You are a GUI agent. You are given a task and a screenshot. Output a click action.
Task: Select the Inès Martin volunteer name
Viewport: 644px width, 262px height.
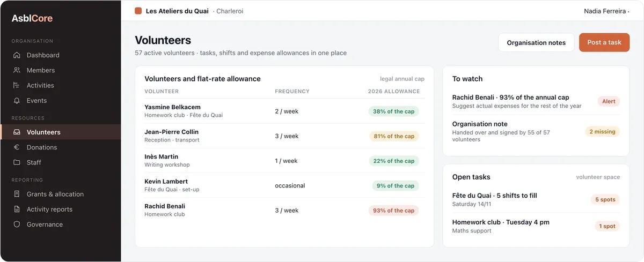pyautogui.click(x=161, y=156)
